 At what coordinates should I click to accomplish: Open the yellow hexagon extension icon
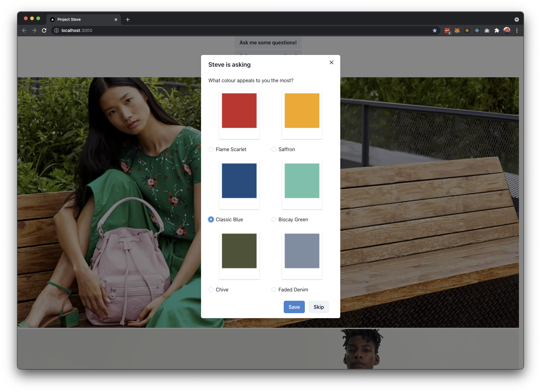(467, 30)
